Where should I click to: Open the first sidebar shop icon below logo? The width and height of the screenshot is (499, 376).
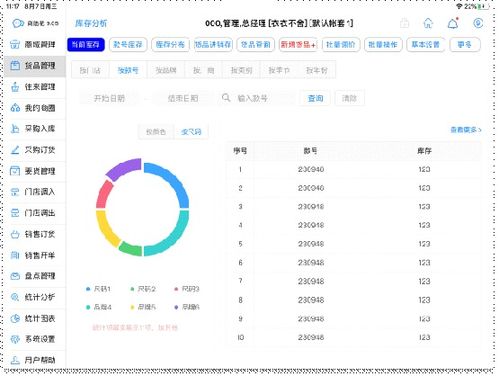tap(15, 44)
